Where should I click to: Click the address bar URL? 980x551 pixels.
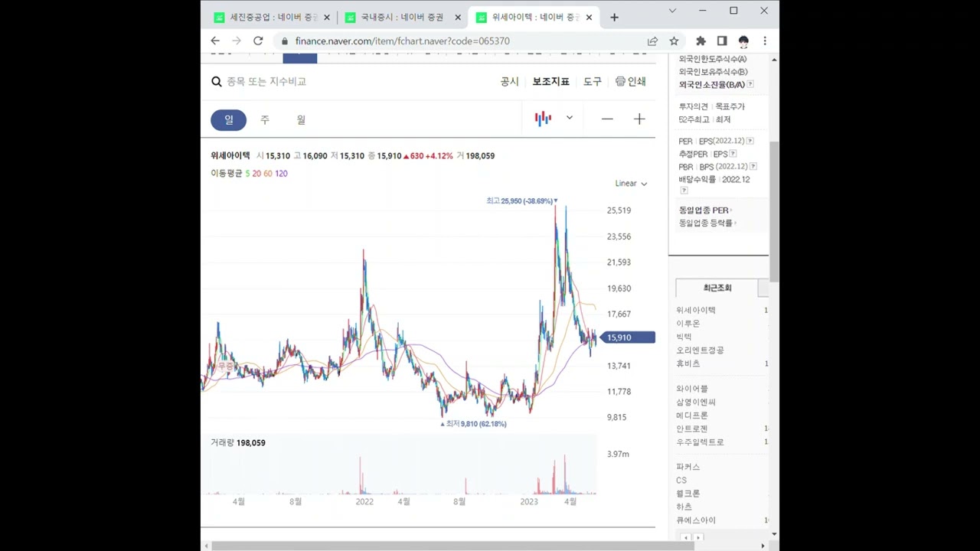(x=402, y=41)
